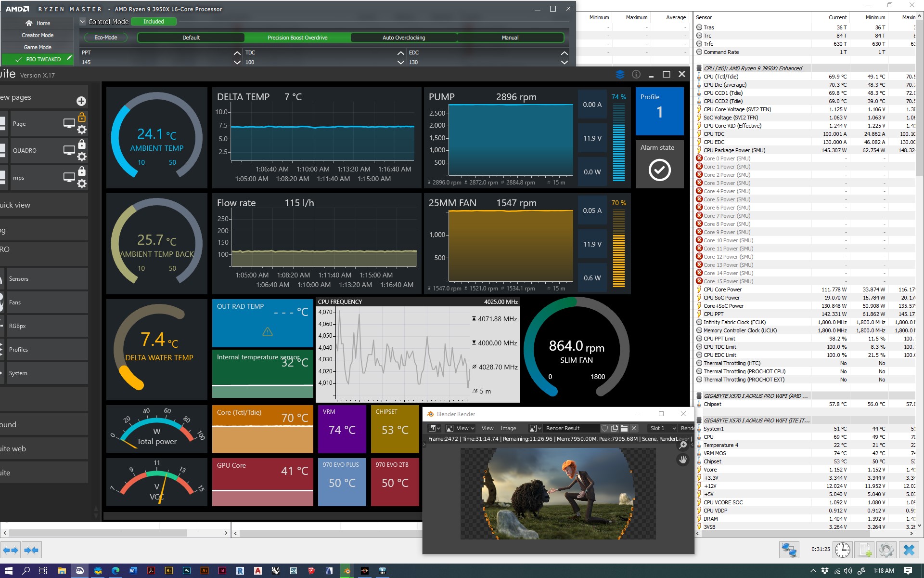
Task: Toggle the lock on QUADRO page
Action: (x=82, y=144)
